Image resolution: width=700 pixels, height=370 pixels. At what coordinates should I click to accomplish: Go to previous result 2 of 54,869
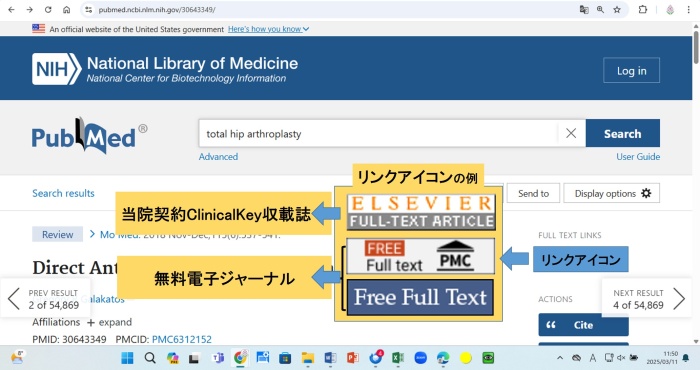pyautogui.click(x=45, y=299)
